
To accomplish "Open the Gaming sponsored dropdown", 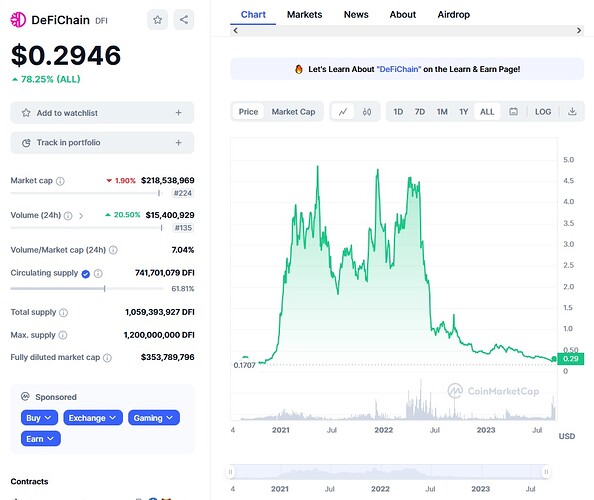I will [154, 418].
